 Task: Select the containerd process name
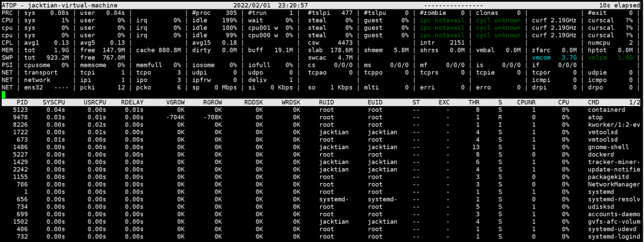(x=606, y=110)
